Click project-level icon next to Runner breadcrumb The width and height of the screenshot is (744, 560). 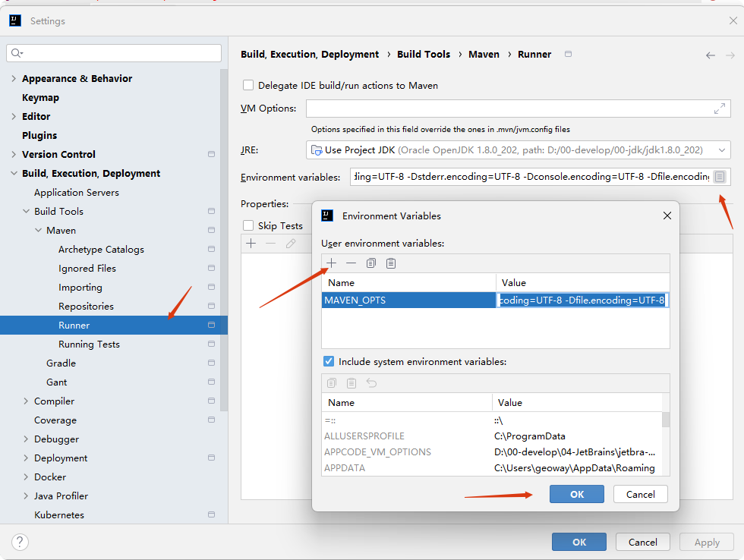tap(568, 54)
